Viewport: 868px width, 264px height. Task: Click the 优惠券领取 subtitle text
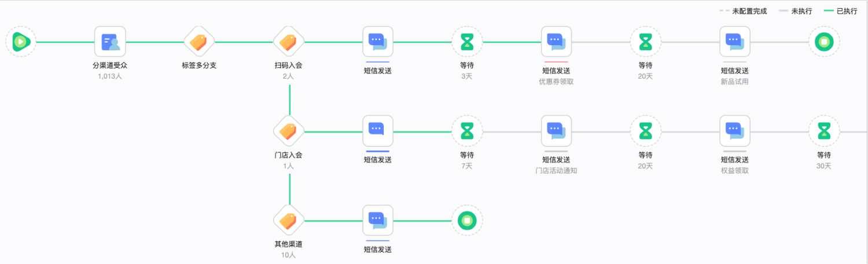[556, 82]
